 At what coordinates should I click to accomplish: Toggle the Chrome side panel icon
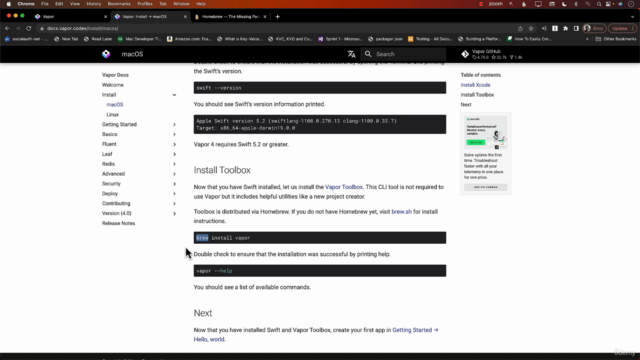576,28
